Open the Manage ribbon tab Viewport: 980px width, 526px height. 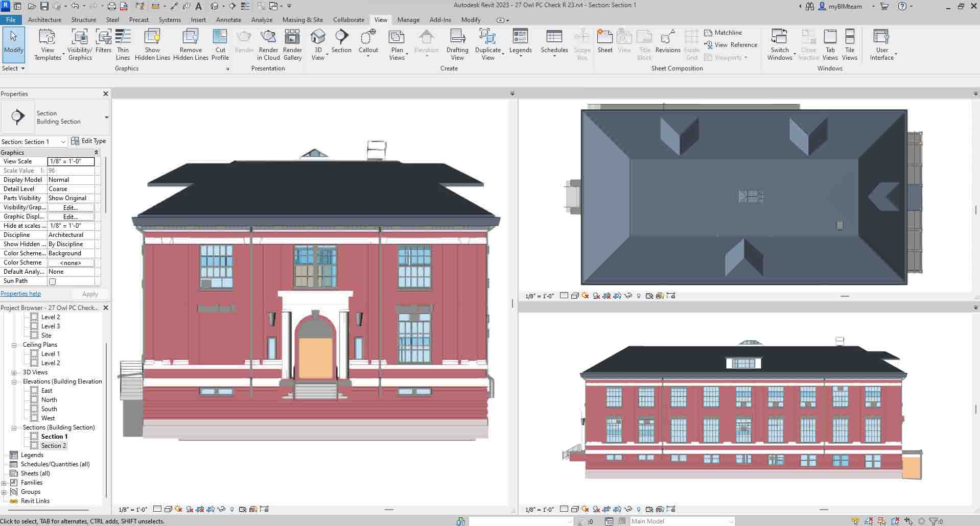[x=408, y=20]
